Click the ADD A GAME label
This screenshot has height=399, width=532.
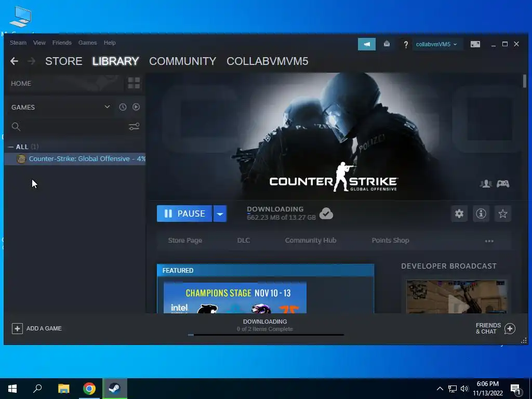(44, 328)
